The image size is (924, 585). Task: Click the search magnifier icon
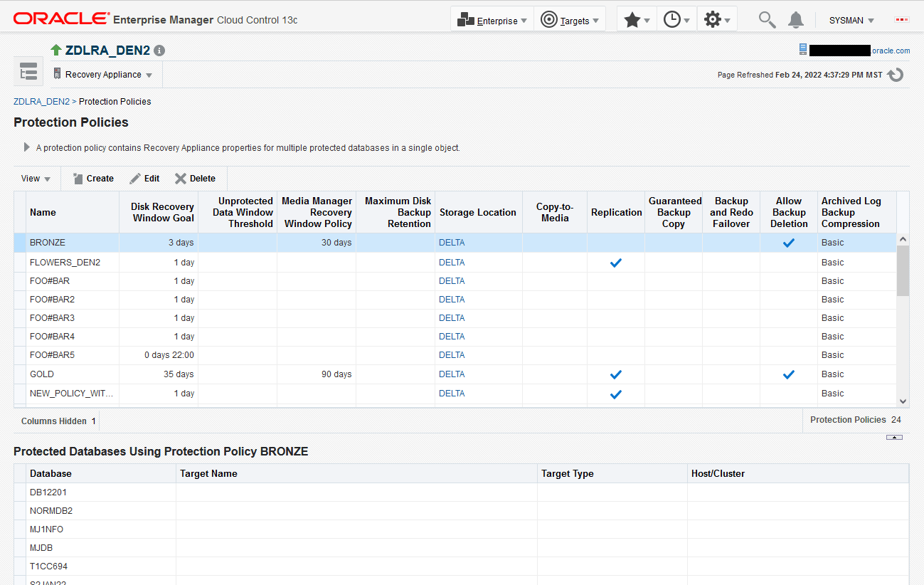[x=767, y=20]
